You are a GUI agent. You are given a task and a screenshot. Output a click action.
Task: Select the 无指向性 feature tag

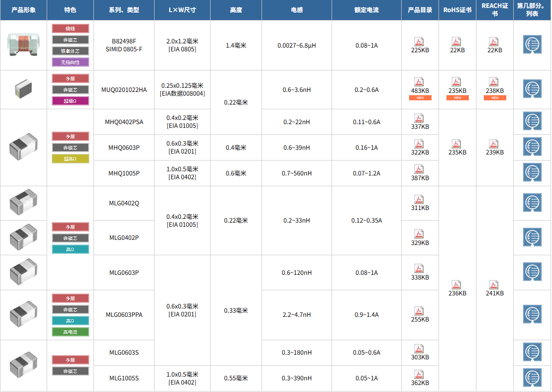(x=71, y=62)
